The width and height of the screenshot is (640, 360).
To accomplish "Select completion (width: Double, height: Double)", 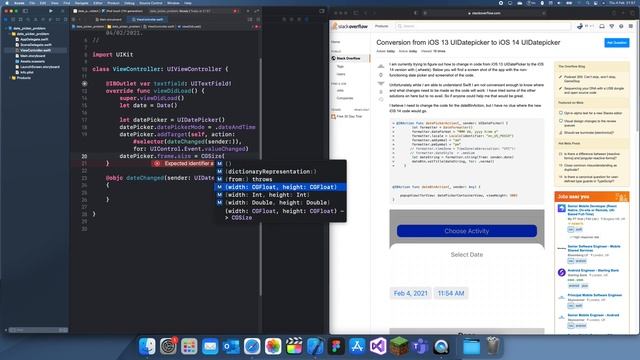I will (x=280, y=202).
